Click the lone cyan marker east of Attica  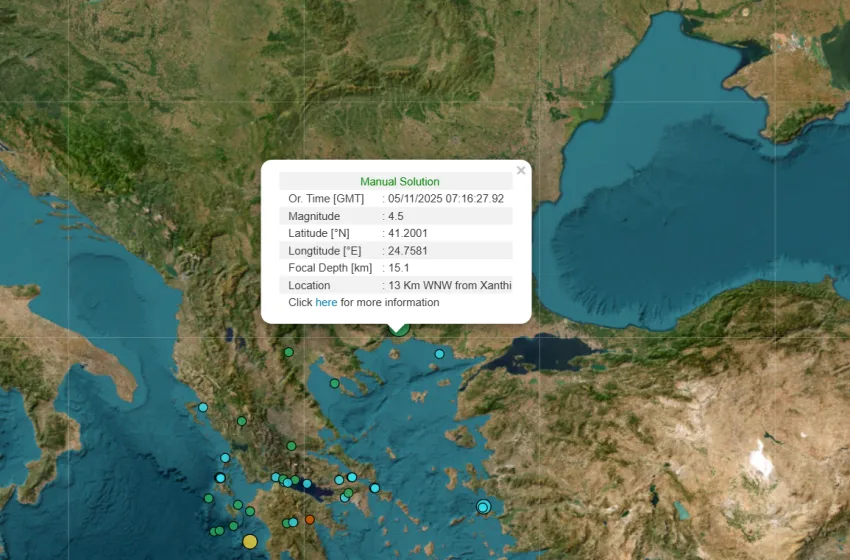click(375, 488)
